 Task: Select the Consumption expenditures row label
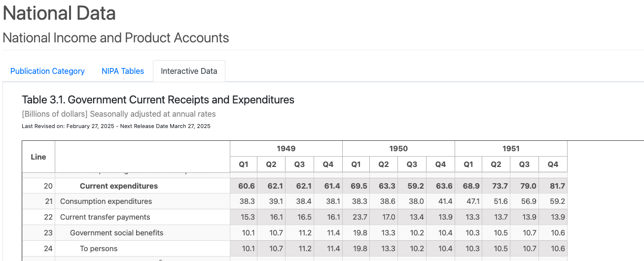pyautogui.click(x=106, y=201)
